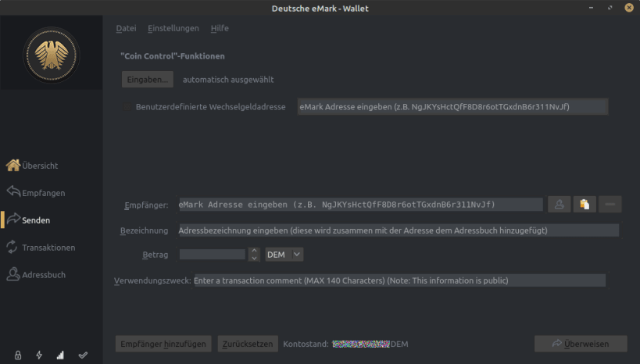Screen dimensions: 640x364
Task: Maximize the wallet window
Action: (610, 8)
